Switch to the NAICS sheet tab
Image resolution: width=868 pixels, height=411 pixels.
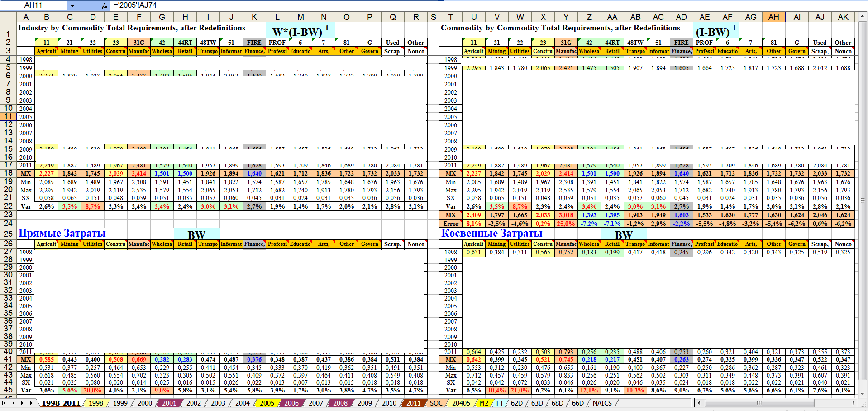(x=602, y=403)
